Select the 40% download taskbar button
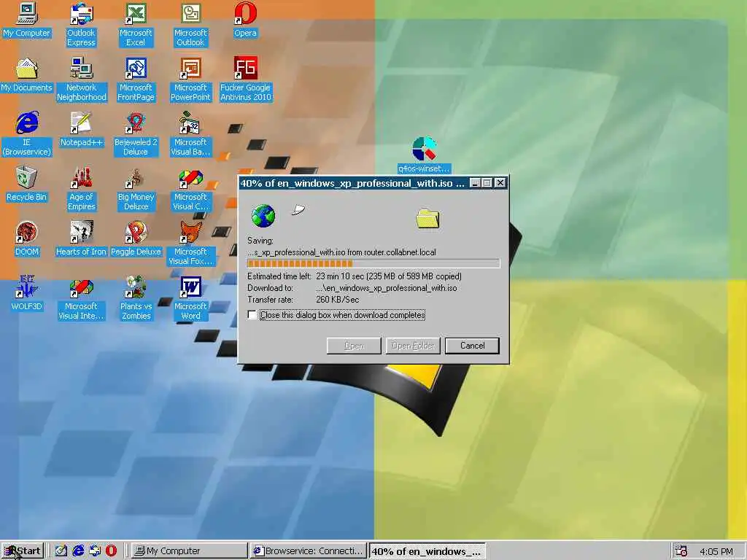This screenshot has height=560, width=747. click(427, 551)
